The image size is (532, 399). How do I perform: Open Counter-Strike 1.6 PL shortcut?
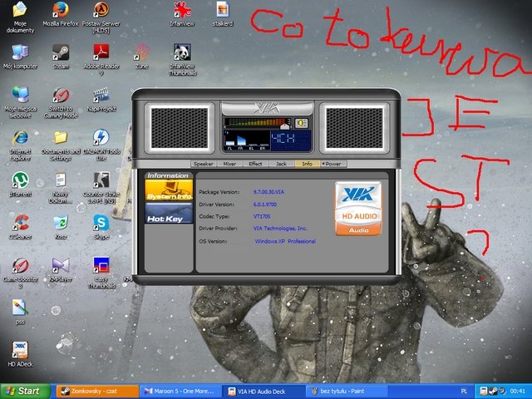(x=101, y=188)
